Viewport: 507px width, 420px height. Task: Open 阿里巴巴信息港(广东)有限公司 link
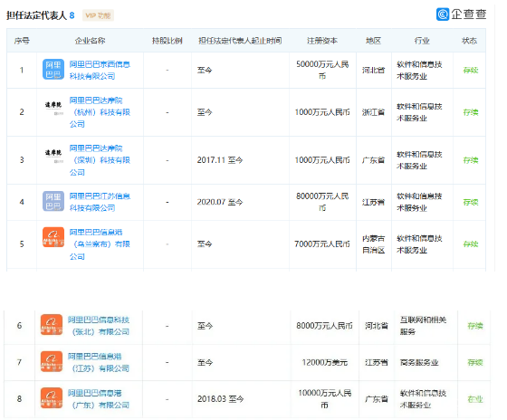coord(99,398)
